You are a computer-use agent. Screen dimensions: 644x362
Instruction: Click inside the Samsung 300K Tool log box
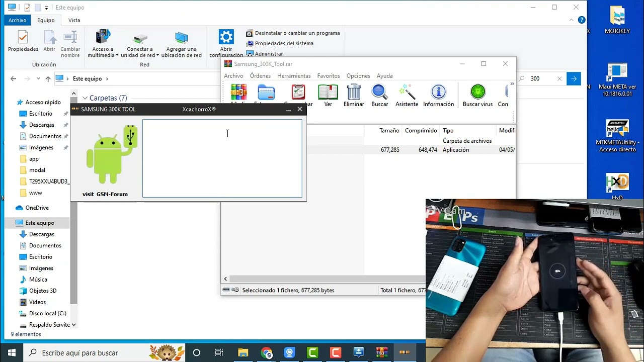tap(222, 158)
